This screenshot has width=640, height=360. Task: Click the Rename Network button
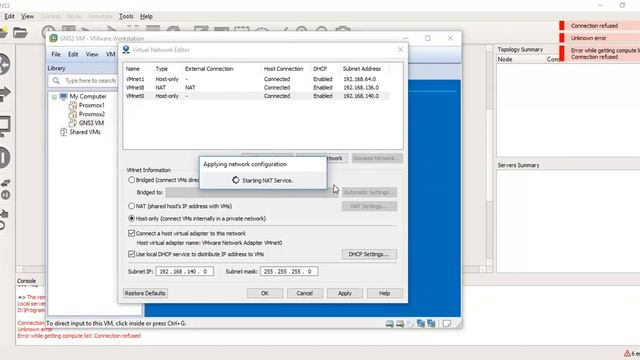[x=377, y=158]
